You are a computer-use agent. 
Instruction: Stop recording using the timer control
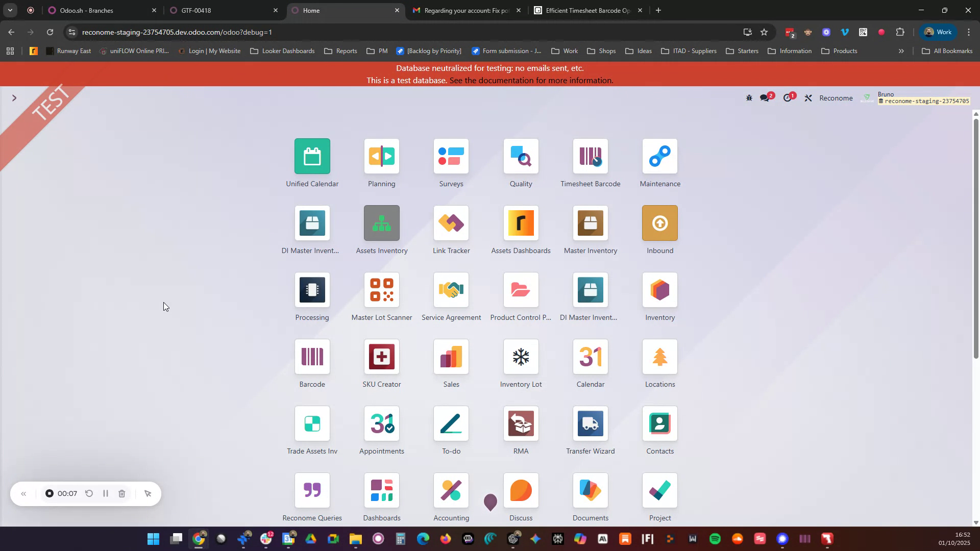point(49,493)
